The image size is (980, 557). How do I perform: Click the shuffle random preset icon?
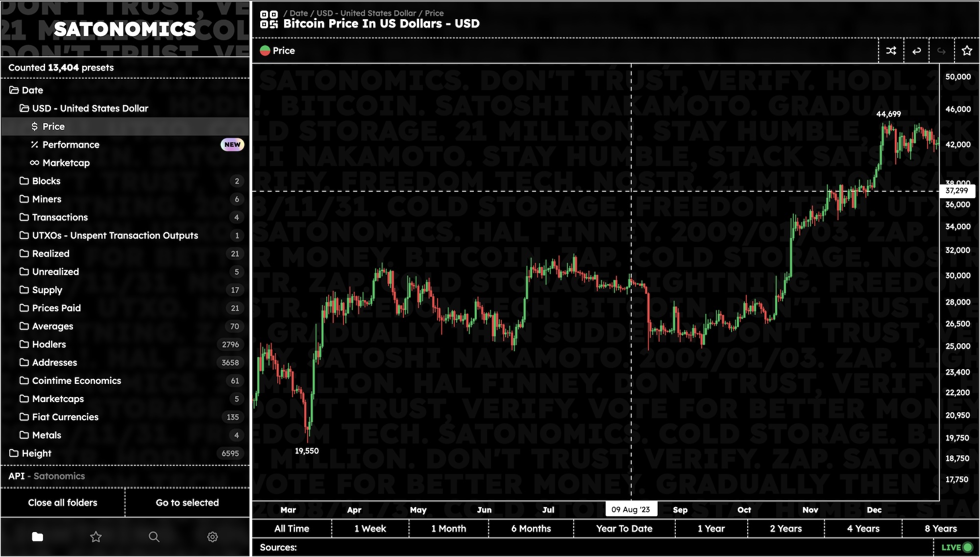pyautogui.click(x=891, y=51)
